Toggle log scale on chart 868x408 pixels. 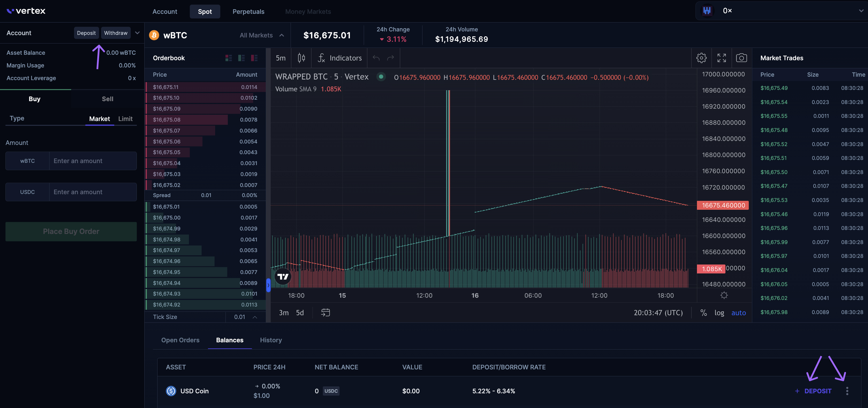click(x=719, y=313)
